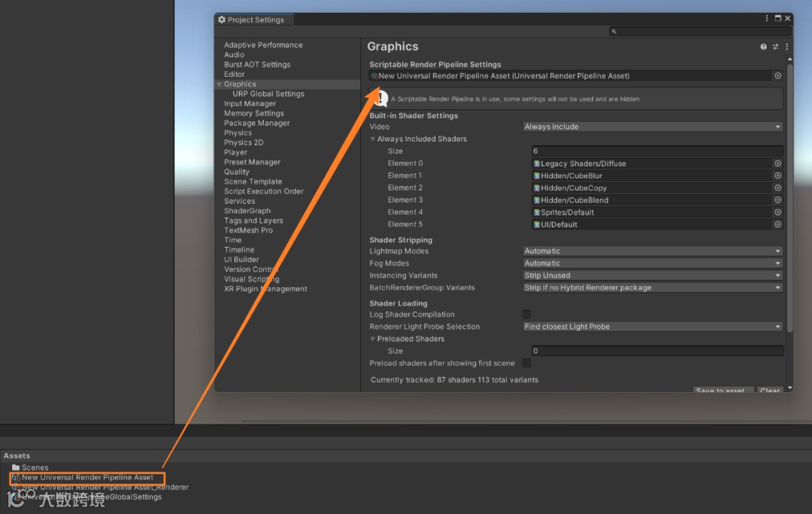Open the object picker for Hidden/CubeCopy

778,187
